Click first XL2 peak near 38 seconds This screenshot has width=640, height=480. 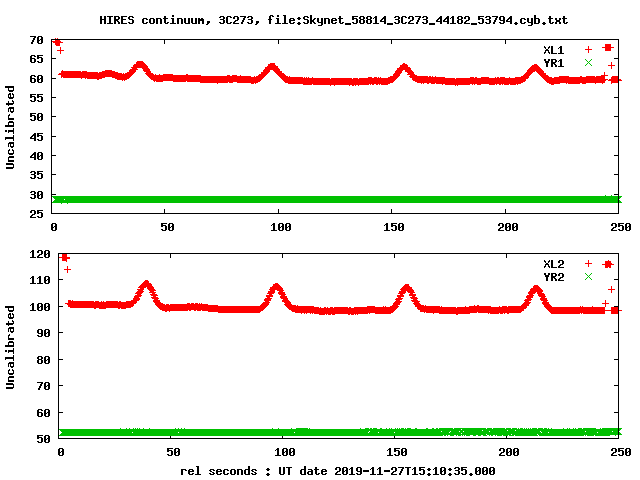click(146, 284)
